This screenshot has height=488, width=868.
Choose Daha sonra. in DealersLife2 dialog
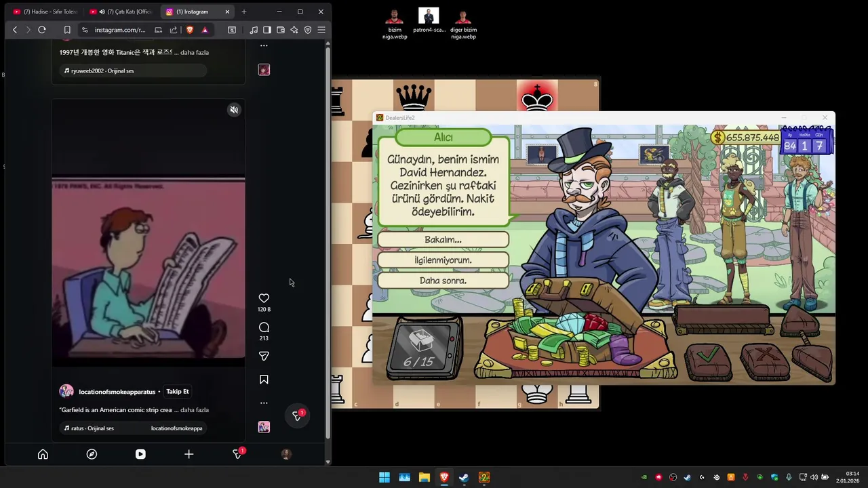pyautogui.click(x=443, y=280)
